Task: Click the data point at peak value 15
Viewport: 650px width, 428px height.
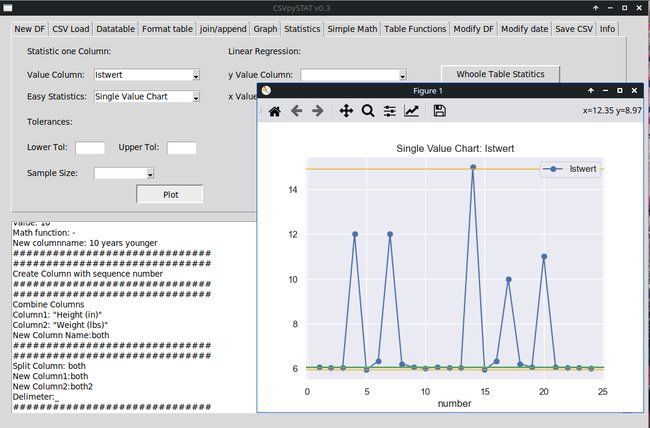Action: tap(473, 167)
